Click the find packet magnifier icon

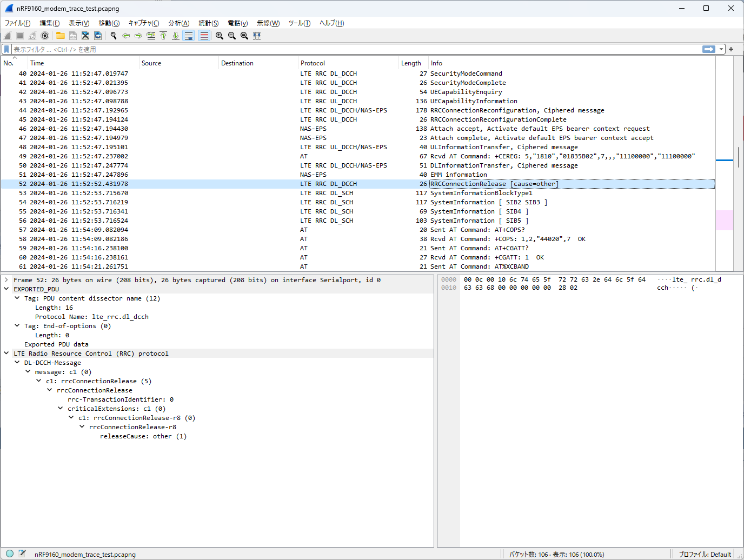tap(114, 36)
